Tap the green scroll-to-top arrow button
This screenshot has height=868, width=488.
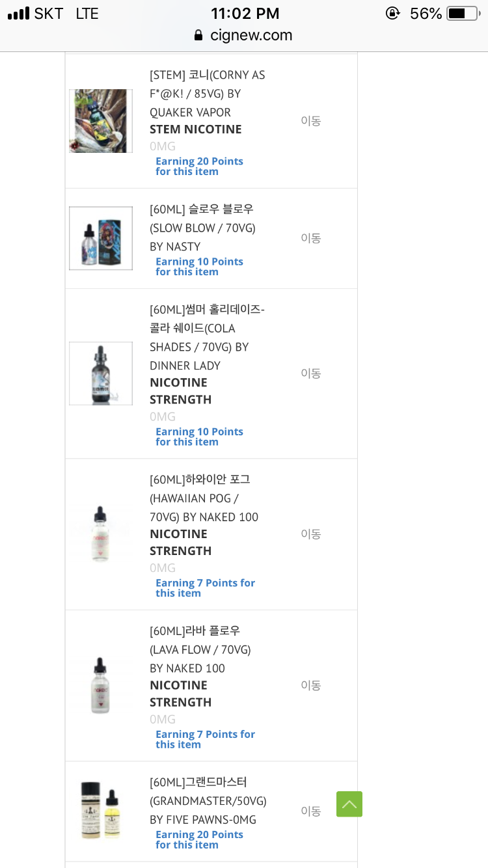pyautogui.click(x=349, y=804)
